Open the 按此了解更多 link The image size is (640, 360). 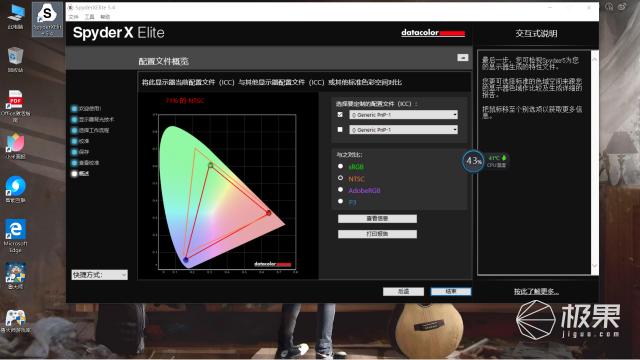click(536, 291)
